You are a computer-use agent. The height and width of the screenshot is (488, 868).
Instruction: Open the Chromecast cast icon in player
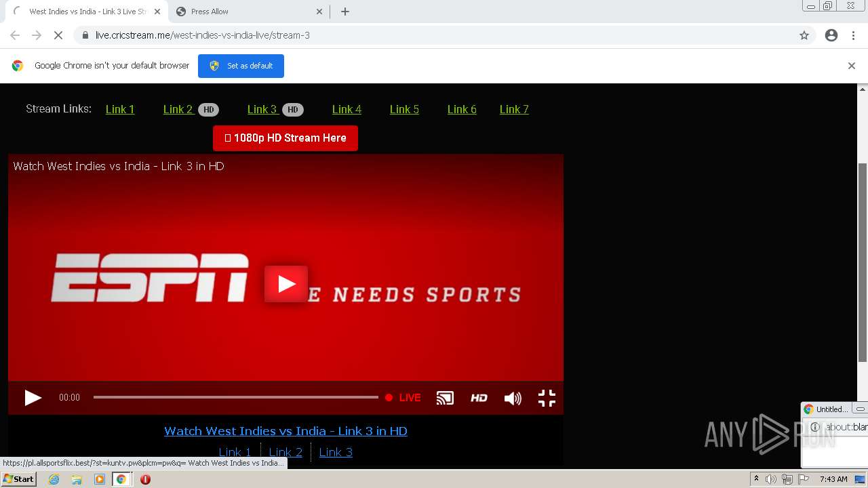[445, 398]
